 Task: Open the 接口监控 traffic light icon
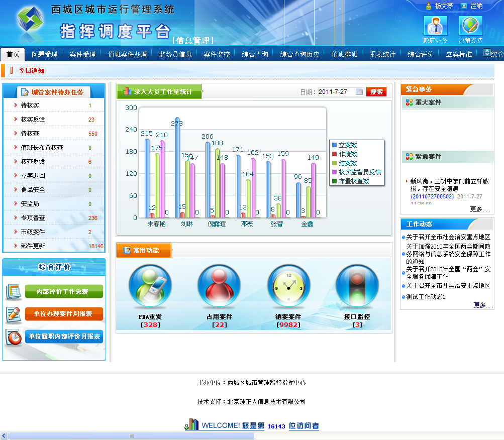point(357,285)
